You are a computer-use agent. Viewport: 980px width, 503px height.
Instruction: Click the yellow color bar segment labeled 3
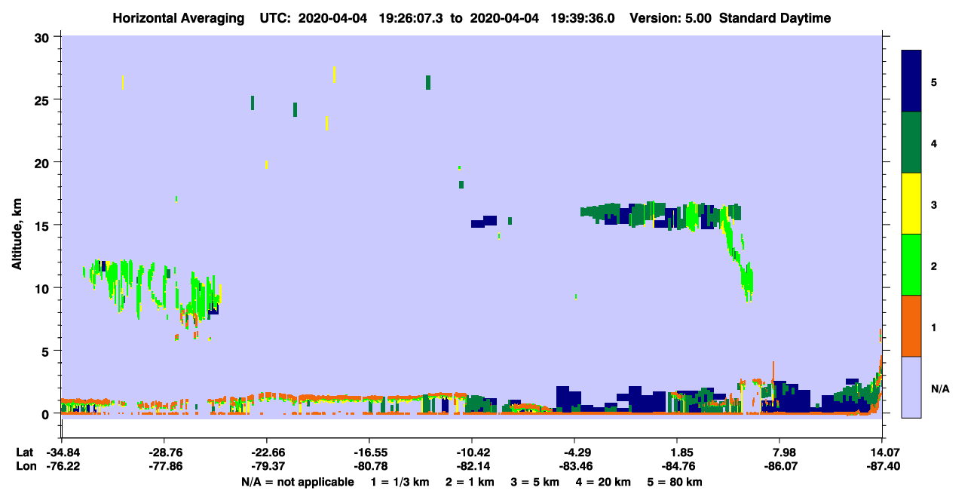point(911,204)
